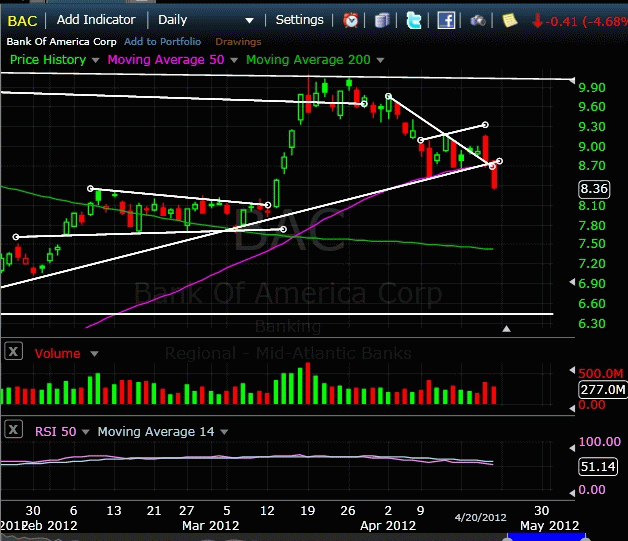628x541 pixels.
Task: Click the BAC ticker symbol field
Action: coord(23,19)
